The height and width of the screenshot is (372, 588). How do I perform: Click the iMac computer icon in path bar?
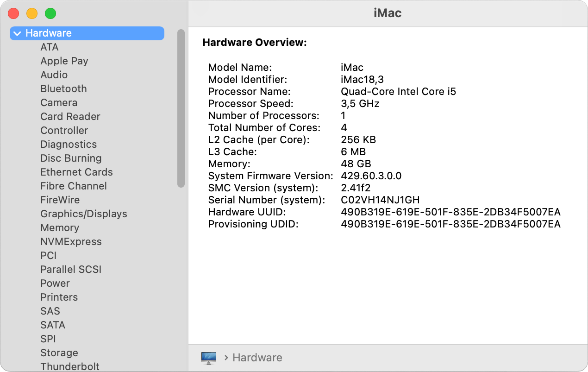tap(209, 358)
